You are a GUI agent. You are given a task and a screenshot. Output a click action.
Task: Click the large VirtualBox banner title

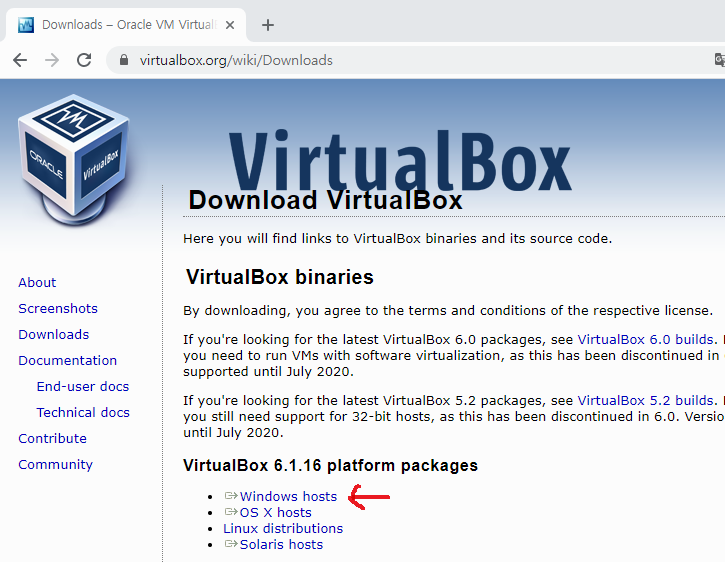tap(400, 160)
